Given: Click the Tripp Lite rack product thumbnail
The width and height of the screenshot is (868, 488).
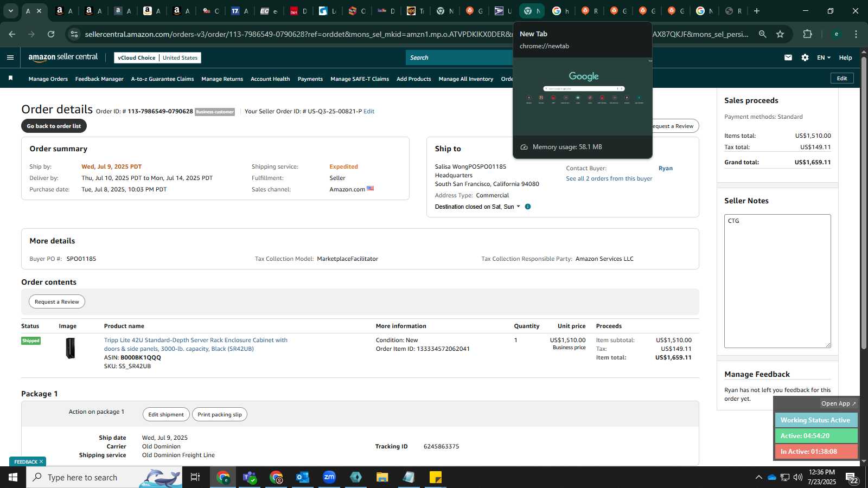Looking at the screenshot, I should click(x=70, y=348).
